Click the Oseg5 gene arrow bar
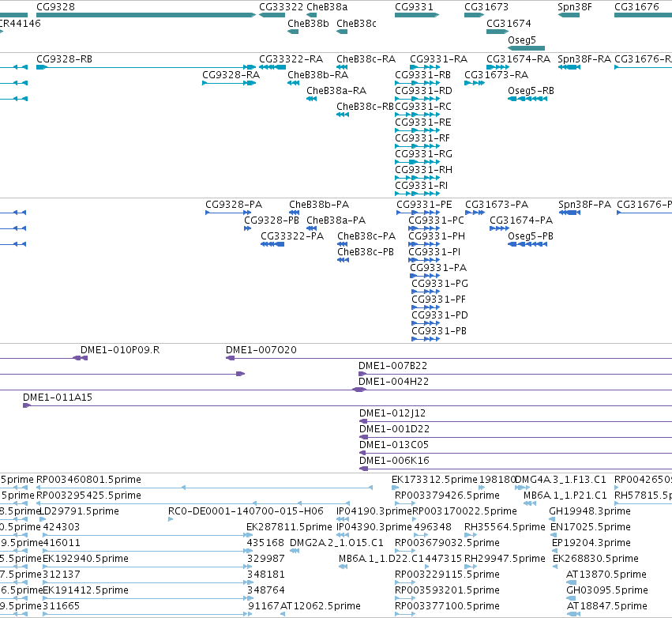The image size is (672, 618). click(526, 48)
